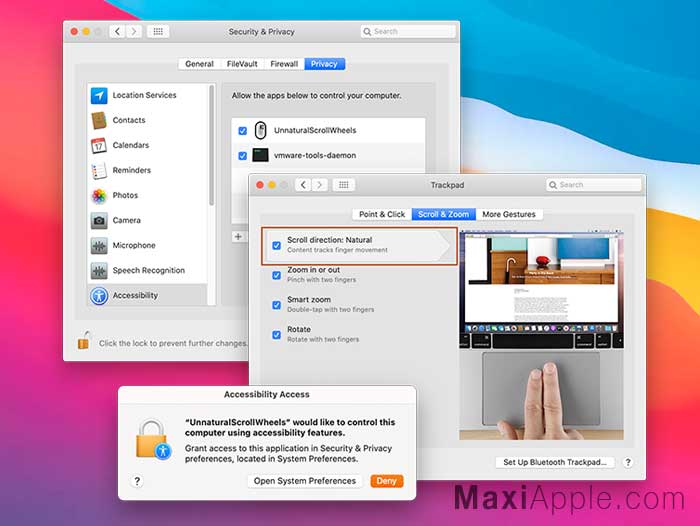Screen dimensions: 700x526
Task: Click the vmware-tools-daemon app name text
Action: pos(315,155)
